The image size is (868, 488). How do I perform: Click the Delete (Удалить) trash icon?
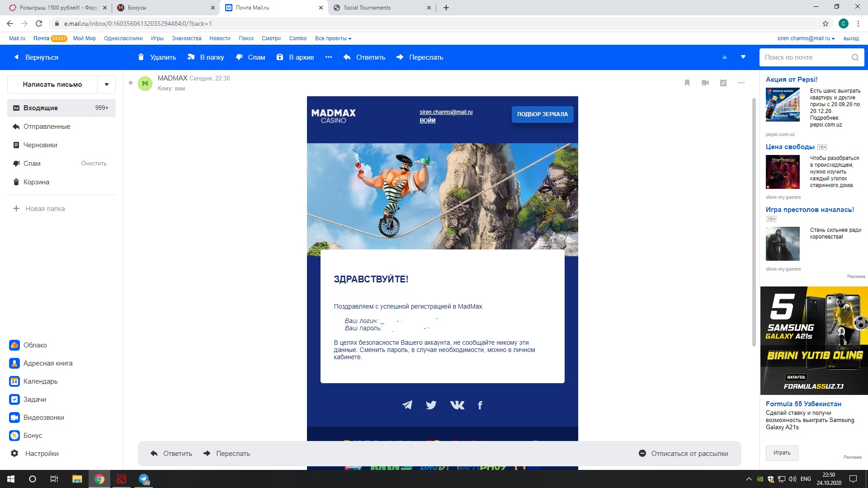pyautogui.click(x=141, y=57)
